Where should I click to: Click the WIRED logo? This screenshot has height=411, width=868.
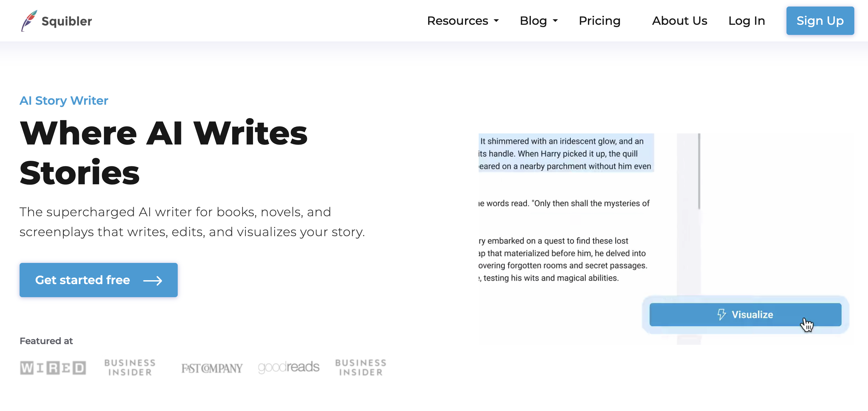pyautogui.click(x=53, y=368)
